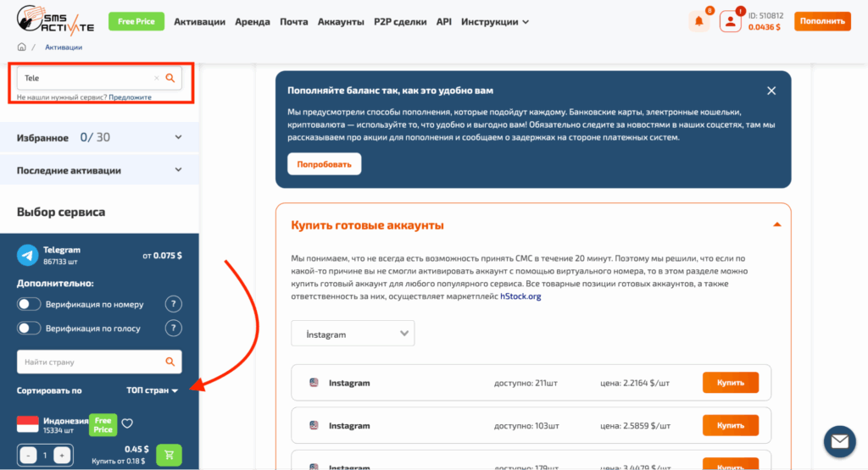Viewport: 868px width, 470px height.
Task: Open the notifications bell
Action: point(698,21)
